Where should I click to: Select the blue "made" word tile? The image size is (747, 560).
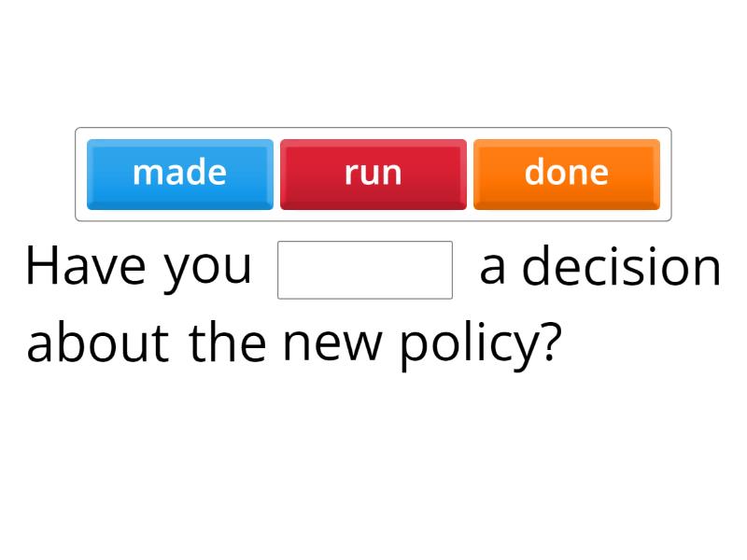[180, 175]
